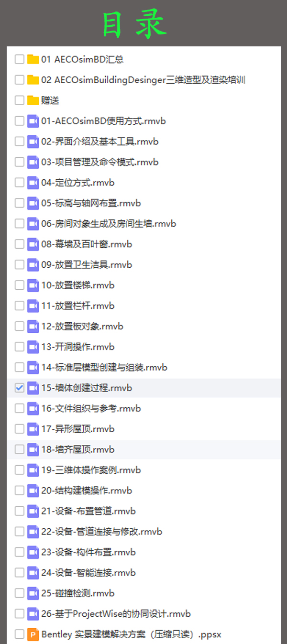287x644 pixels.
Task: Click the video icon for 10-放置楼梯.rmvb
Action: [x=33, y=285]
